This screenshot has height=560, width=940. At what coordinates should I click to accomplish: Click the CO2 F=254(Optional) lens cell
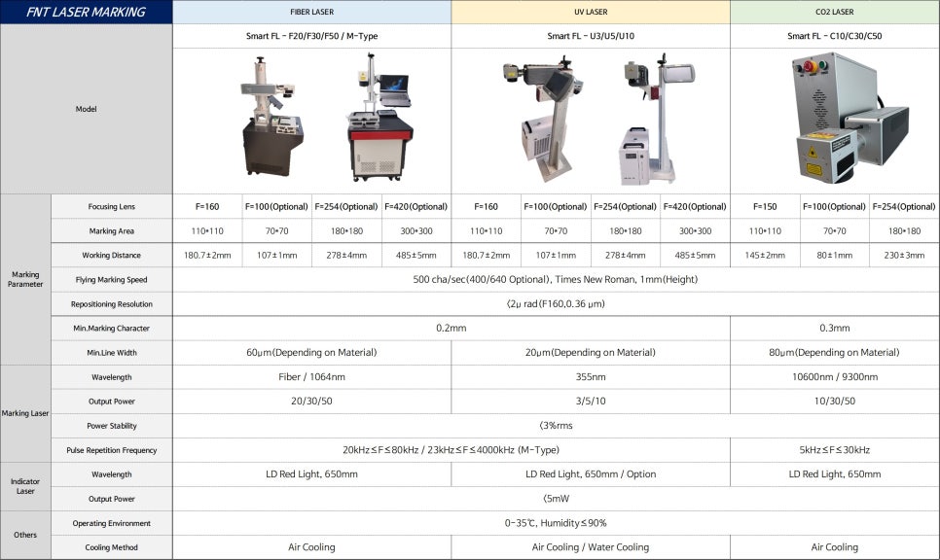904,207
